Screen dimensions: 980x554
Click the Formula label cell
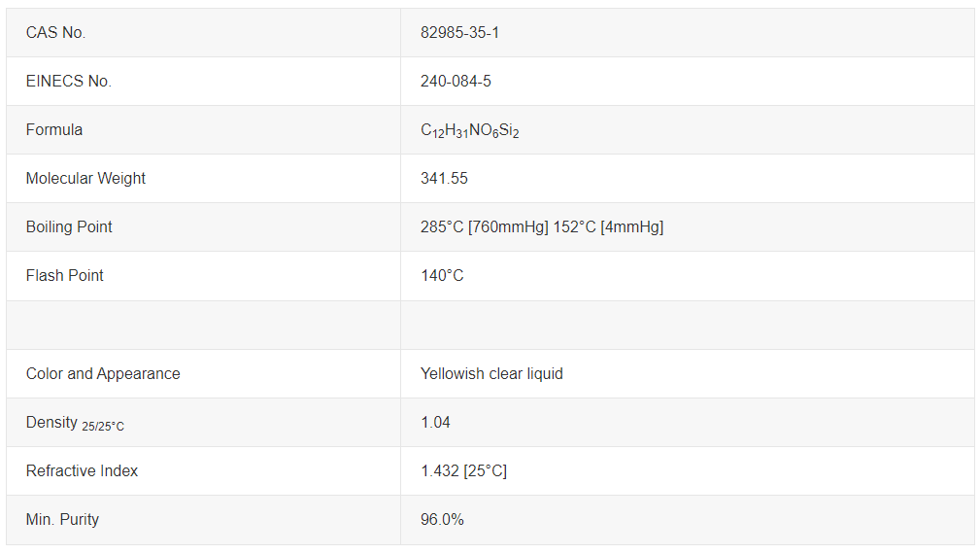203,129
